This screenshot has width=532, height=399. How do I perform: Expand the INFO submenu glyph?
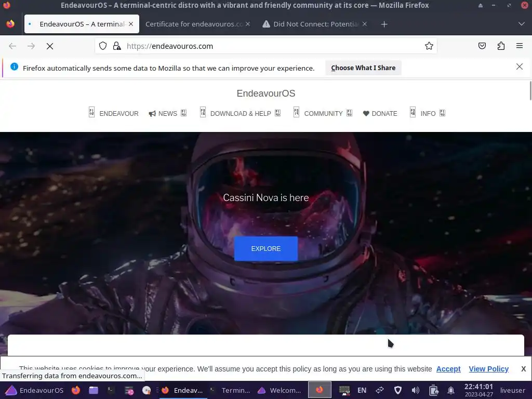click(442, 113)
